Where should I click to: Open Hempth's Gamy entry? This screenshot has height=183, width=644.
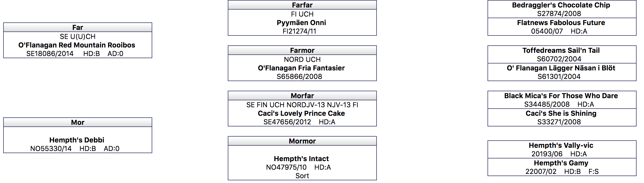coord(561,163)
